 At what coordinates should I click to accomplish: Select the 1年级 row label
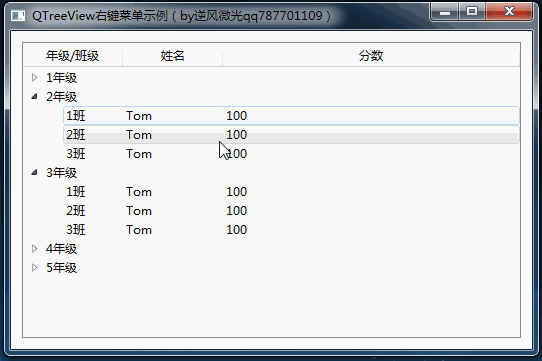click(x=62, y=78)
